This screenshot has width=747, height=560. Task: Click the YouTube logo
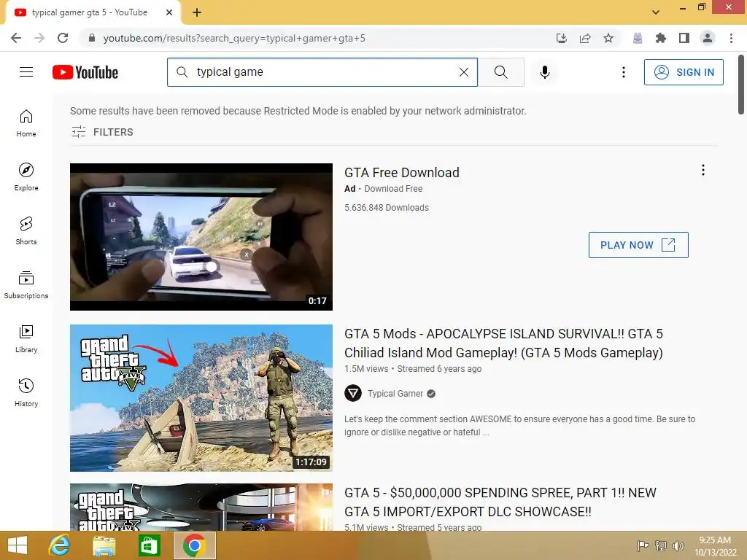coord(85,72)
